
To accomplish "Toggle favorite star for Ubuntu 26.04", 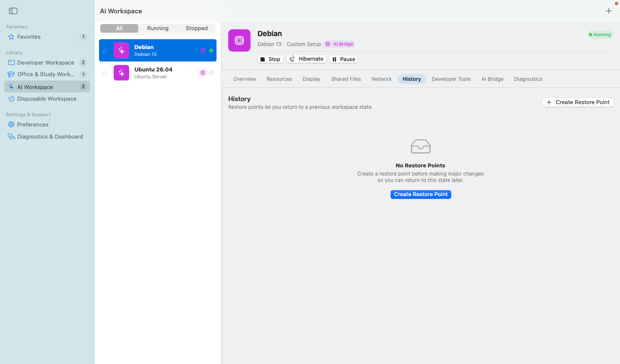I will pos(105,73).
